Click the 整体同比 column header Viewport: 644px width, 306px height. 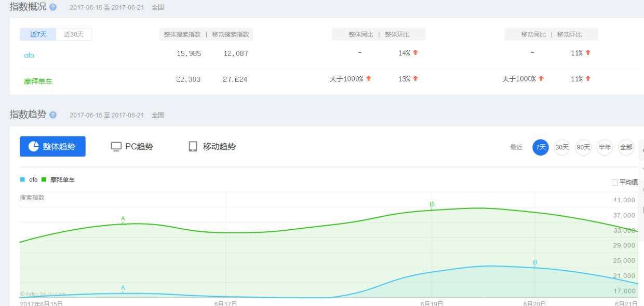[360, 35]
